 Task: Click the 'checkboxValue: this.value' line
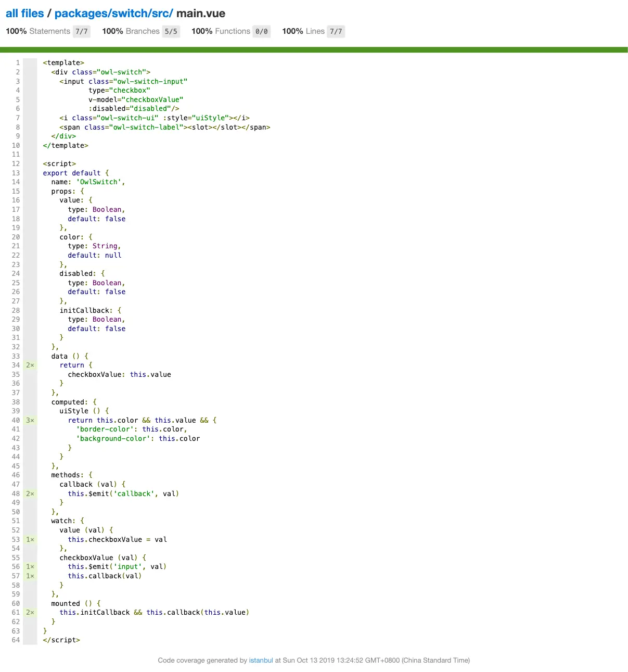click(119, 374)
